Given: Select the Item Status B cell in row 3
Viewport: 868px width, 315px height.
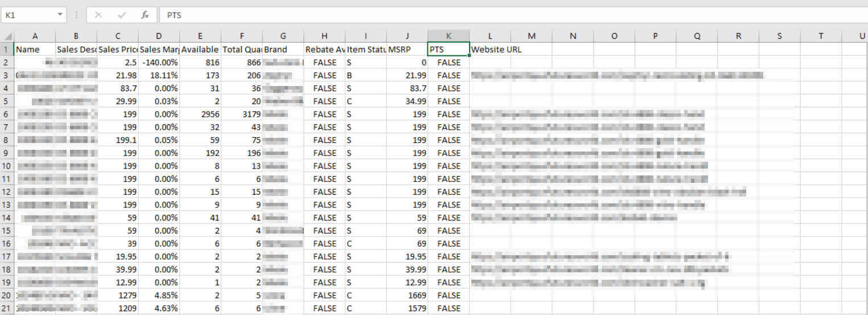Looking at the screenshot, I should point(365,75).
